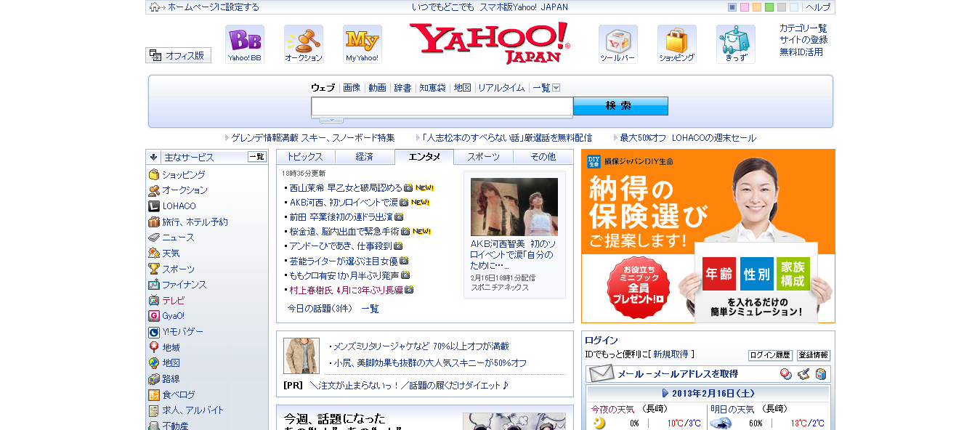Select 動画 search category
Screen dimensions: 980x430
pyautogui.click(x=377, y=88)
